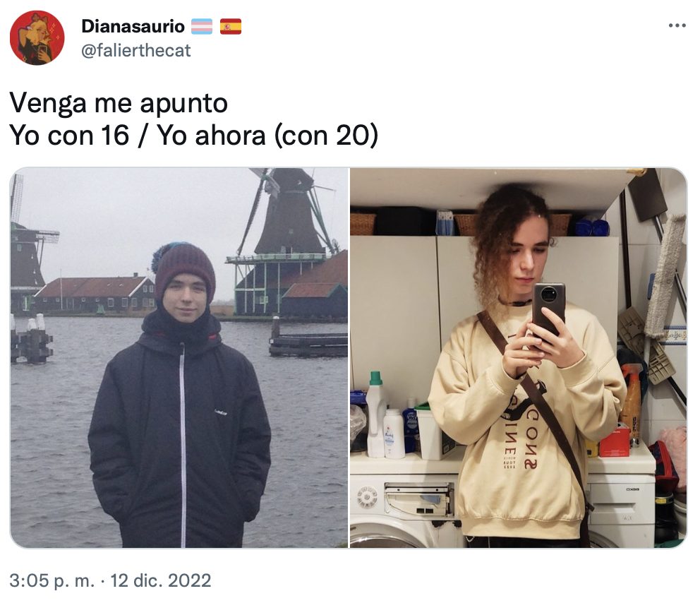
Task: Open the tweet's three-dot more options menu
Action: click(677, 26)
